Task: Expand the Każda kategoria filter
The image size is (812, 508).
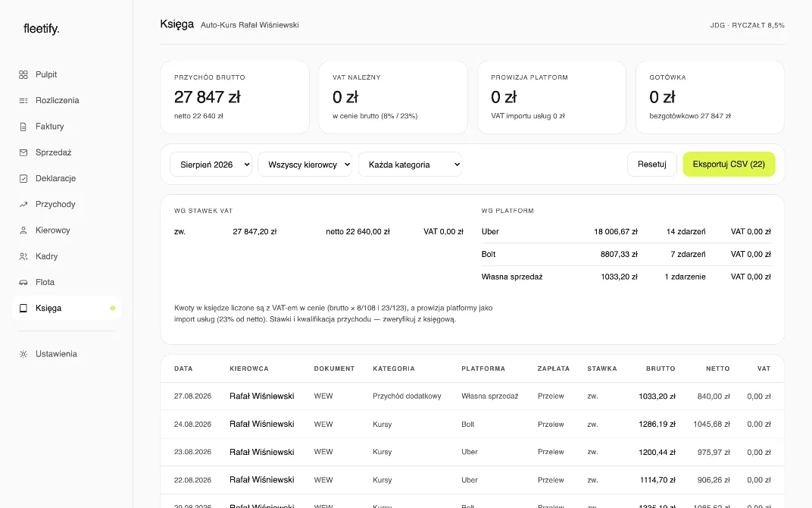Action: (x=410, y=165)
